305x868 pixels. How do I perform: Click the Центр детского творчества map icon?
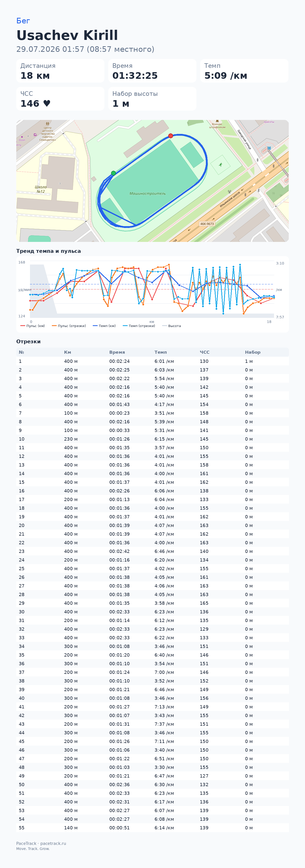[48, 124]
